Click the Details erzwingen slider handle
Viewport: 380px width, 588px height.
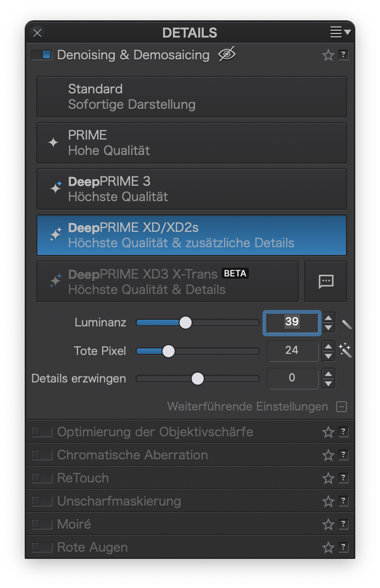(x=198, y=379)
